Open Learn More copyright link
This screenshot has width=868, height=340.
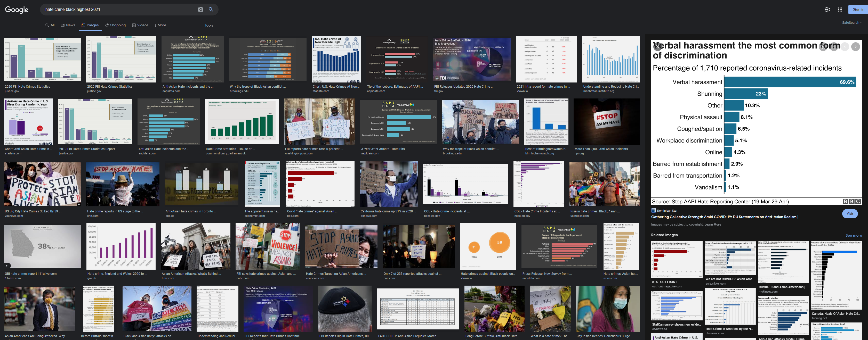coord(713,225)
